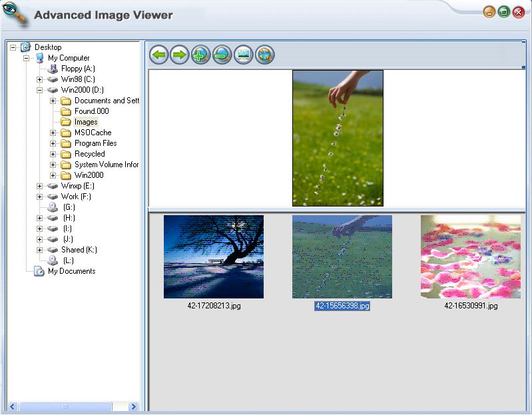Expand the Recycled folder
The height and width of the screenshot is (415, 532).
click(53, 154)
